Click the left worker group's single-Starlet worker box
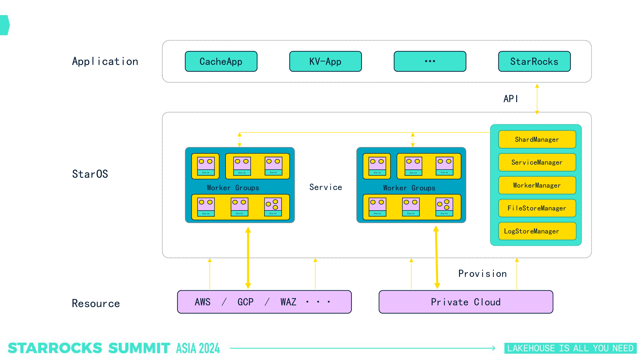The height and width of the screenshot is (362, 644). click(x=205, y=166)
